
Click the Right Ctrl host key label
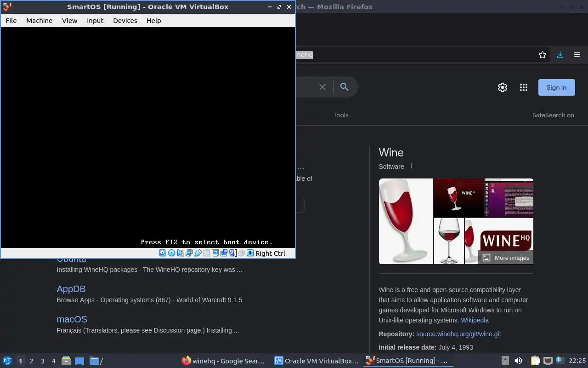270,253
